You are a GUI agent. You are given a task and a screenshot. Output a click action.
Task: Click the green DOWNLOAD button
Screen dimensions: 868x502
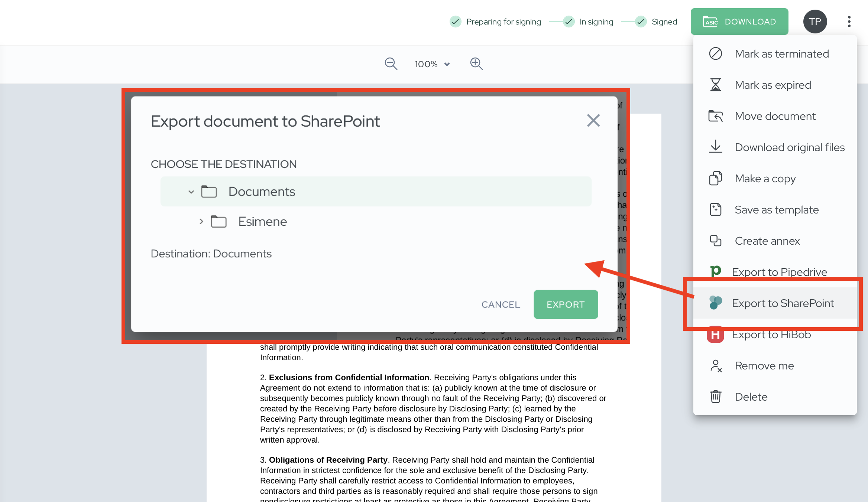click(739, 22)
